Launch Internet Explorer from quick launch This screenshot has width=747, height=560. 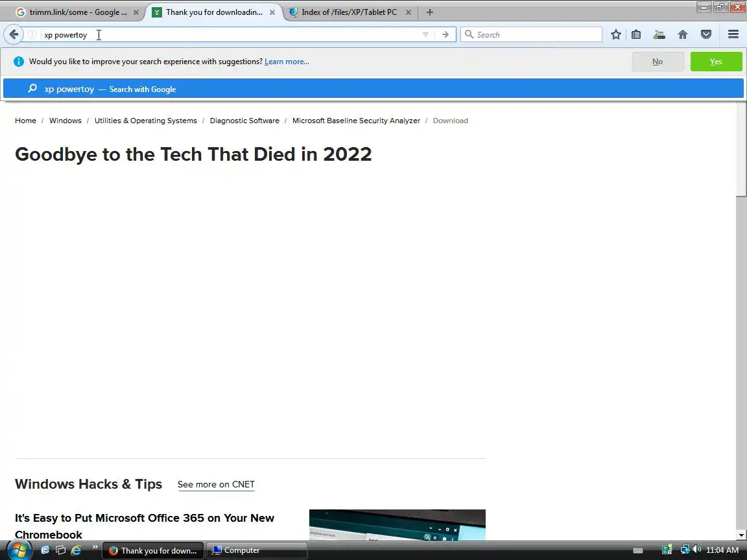(76, 550)
